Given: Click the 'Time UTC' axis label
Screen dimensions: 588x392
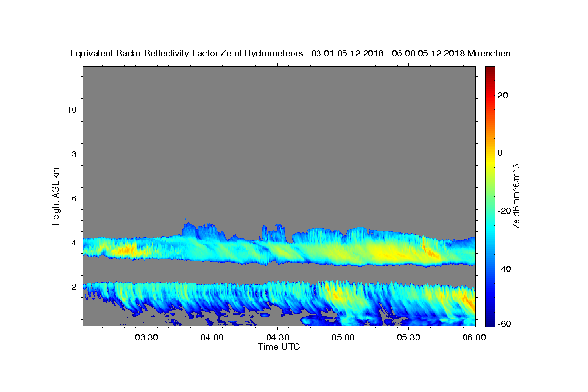Looking at the screenshot, I should (279, 347).
